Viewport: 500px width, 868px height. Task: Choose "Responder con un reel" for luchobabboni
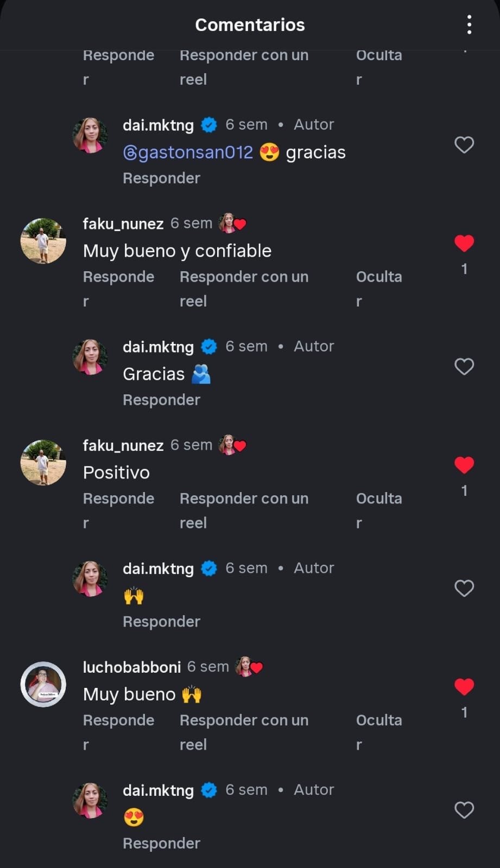coord(244,732)
